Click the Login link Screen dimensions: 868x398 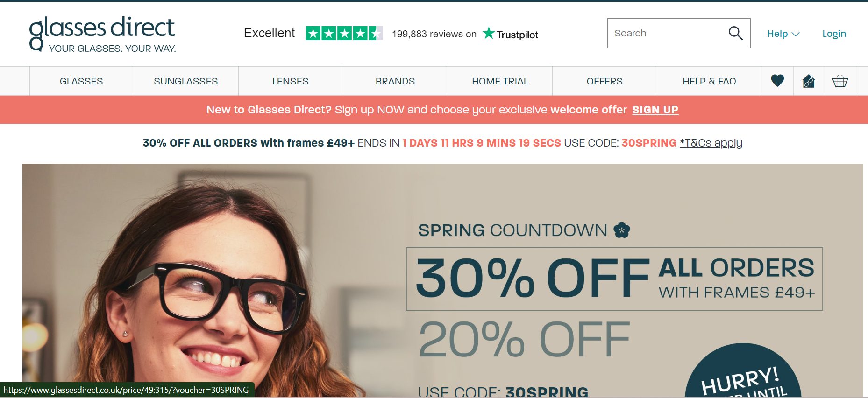834,34
